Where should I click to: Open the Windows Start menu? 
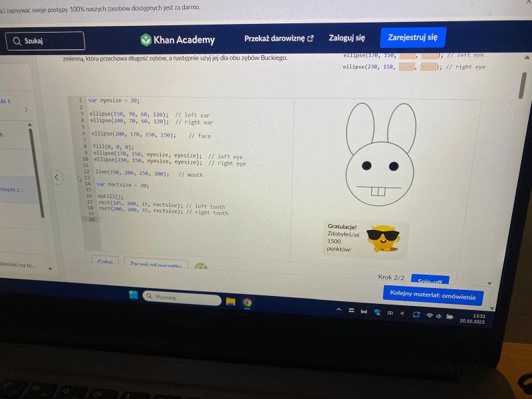pyautogui.click(x=134, y=295)
